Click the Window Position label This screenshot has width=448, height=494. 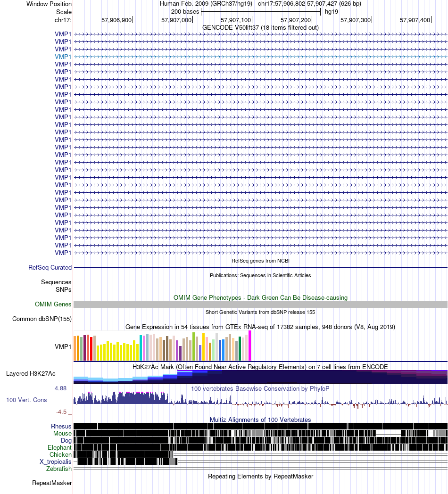click(49, 4)
